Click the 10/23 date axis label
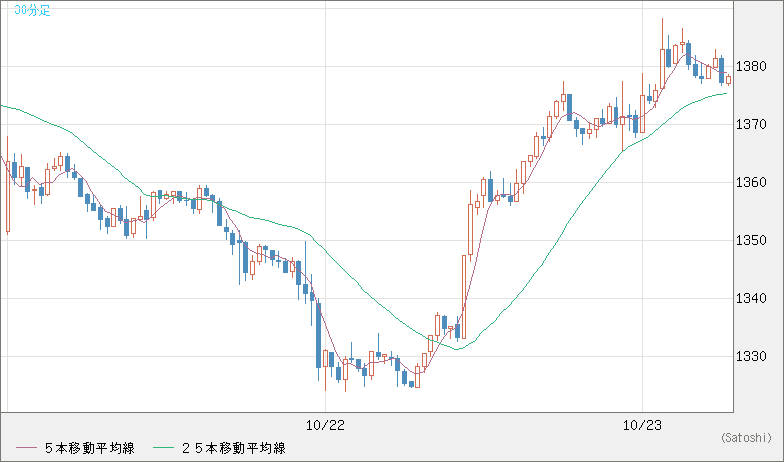Image resolution: width=784 pixels, height=462 pixels. pyautogui.click(x=642, y=426)
